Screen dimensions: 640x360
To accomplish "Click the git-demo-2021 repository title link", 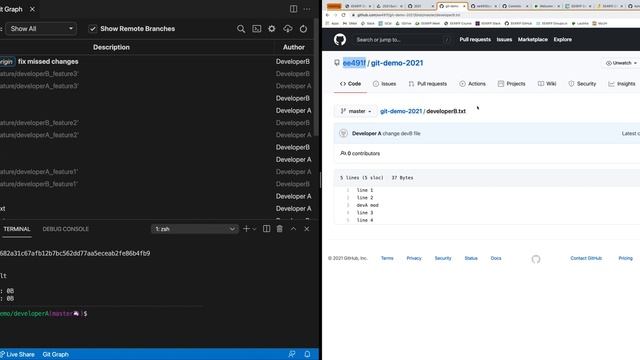I will tap(397, 63).
